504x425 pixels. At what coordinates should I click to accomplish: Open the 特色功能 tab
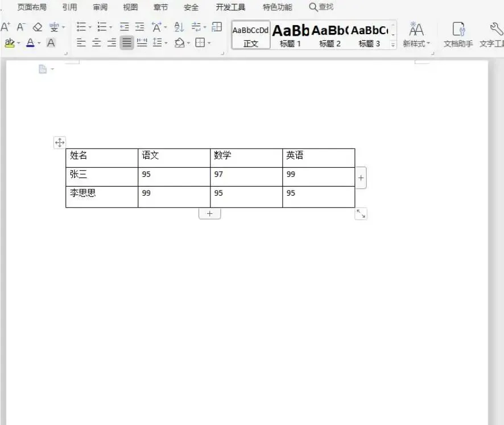pos(278,7)
